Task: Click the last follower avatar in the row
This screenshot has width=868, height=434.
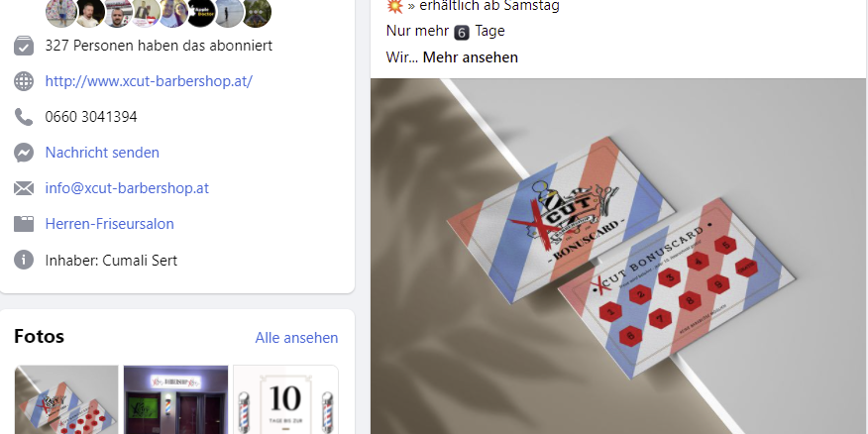Action: tap(257, 13)
